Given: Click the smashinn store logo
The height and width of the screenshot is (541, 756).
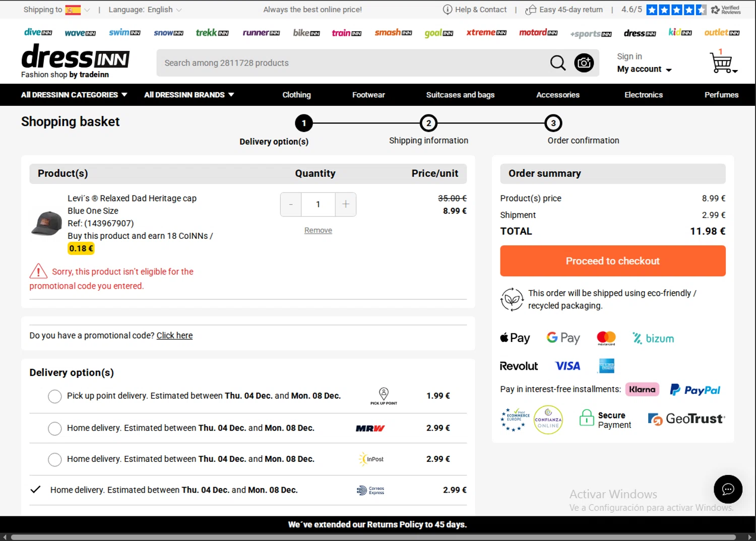Looking at the screenshot, I should pyautogui.click(x=393, y=32).
